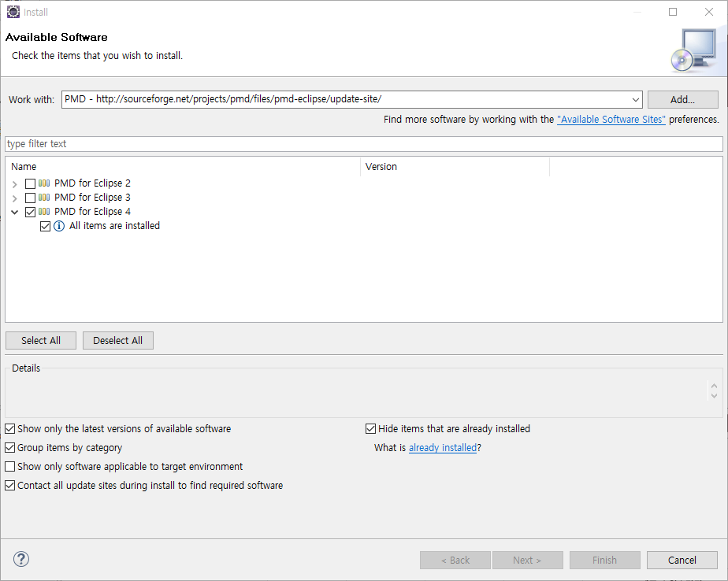Click the PMD for Eclipse 3 category icon
The image size is (728, 581).
45,198
